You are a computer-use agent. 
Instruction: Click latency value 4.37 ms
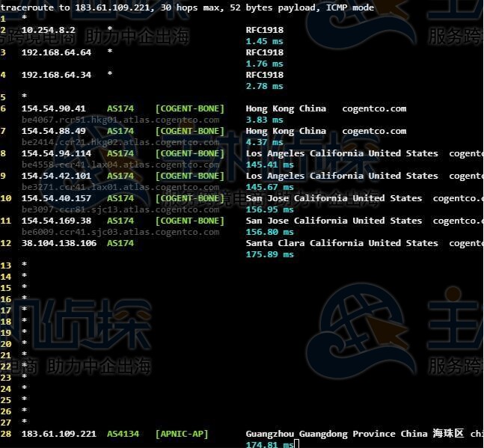pyautogui.click(x=264, y=142)
